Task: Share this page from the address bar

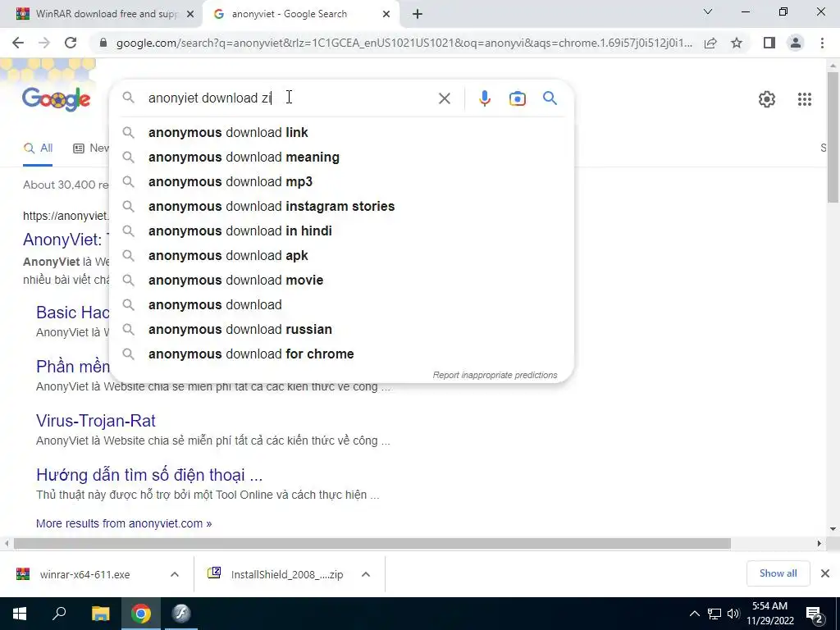Action: pyautogui.click(x=710, y=43)
